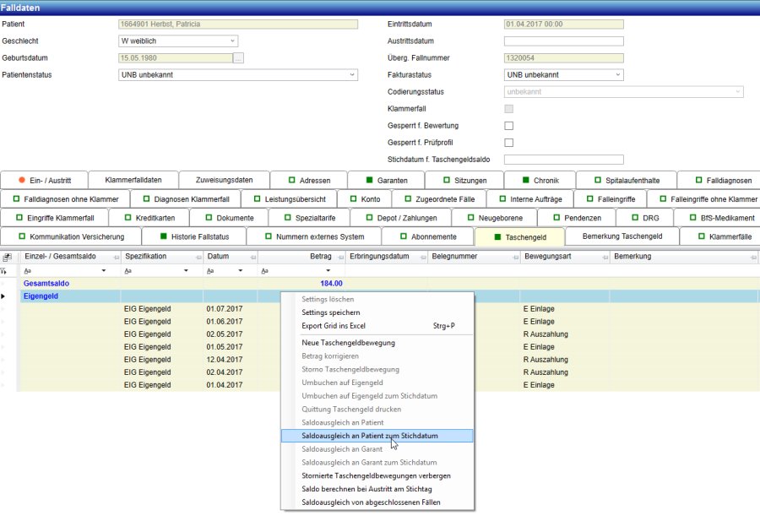
Task: Open the Bemerkung Taschengeld tab
Action: pyautogui.click(x=622, y=236)
